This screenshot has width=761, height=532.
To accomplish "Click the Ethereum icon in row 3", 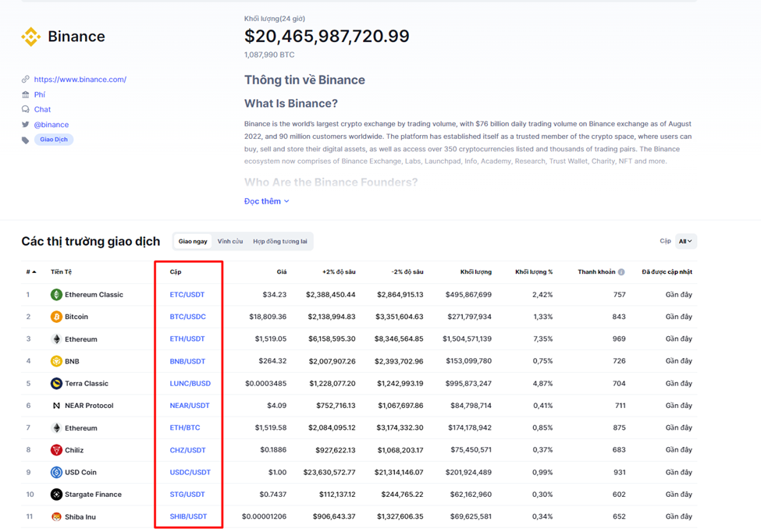I will [56, 339].
